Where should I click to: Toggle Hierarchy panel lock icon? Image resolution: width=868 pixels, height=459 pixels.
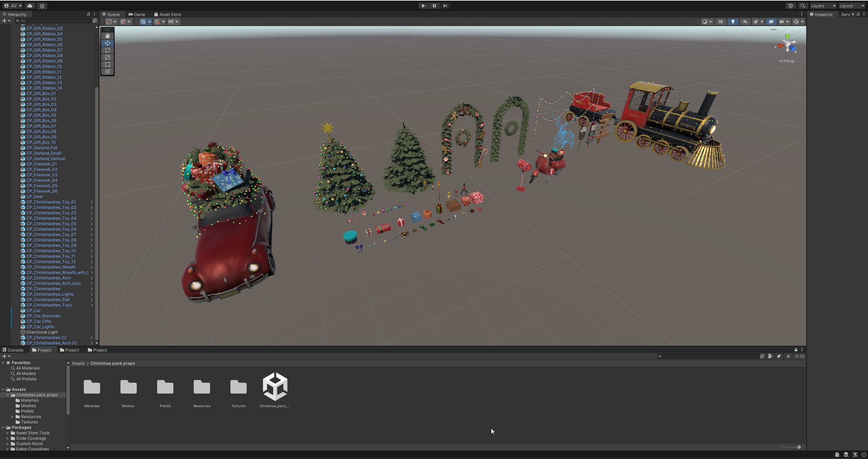coord(89,14)
